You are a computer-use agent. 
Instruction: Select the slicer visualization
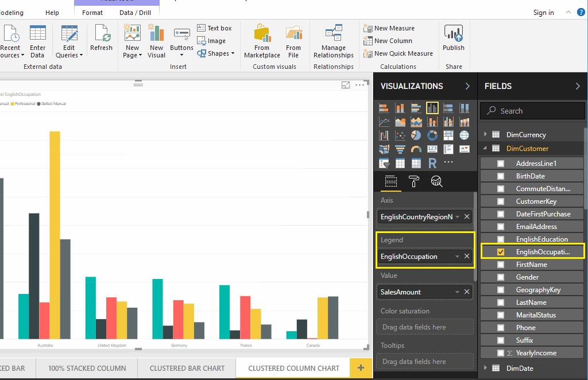384,163
